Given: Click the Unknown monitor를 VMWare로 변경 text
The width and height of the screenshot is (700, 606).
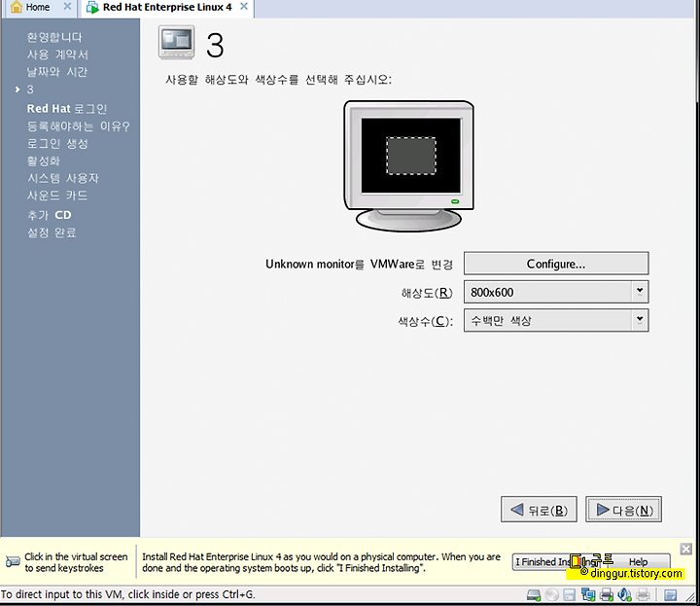Looking at the screenshot, I should click(x=359, y=265).
